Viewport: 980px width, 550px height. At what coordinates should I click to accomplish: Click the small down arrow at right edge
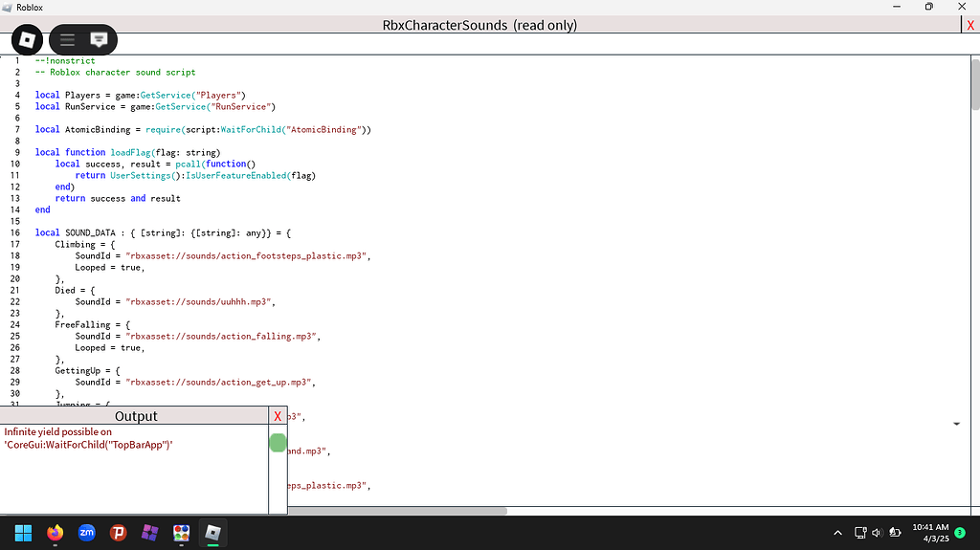tap(957, 423)
